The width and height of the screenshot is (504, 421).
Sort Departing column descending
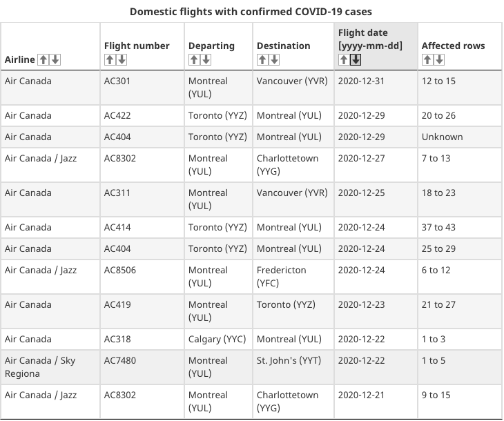pos(206,60)
